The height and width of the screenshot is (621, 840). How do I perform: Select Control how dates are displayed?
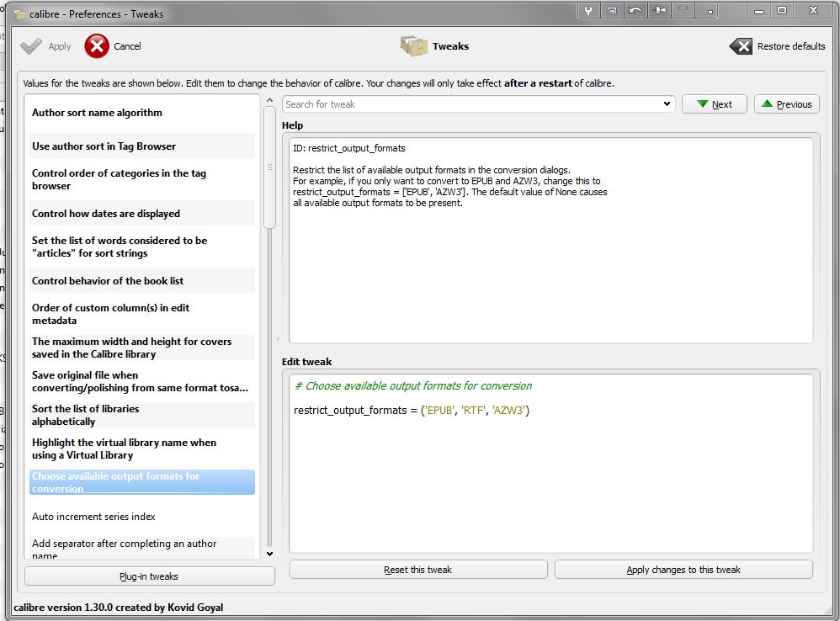pos(142,214)
